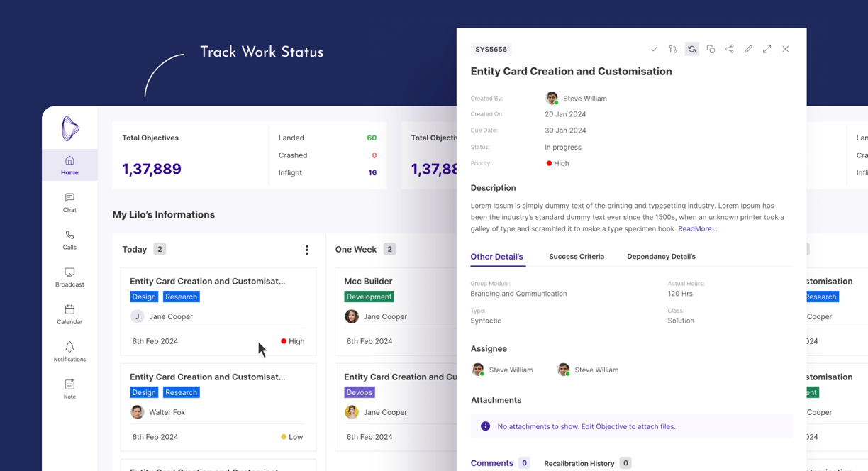This screenshot has height=471, width=868.
Task: Click the Due Date value 30 Jan 2024
Action: (x=565, y=131)
